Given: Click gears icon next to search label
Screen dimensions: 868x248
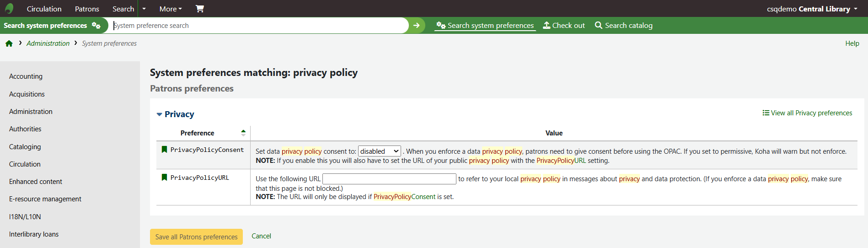Looking at the screenshot, I should click(96, 26).
